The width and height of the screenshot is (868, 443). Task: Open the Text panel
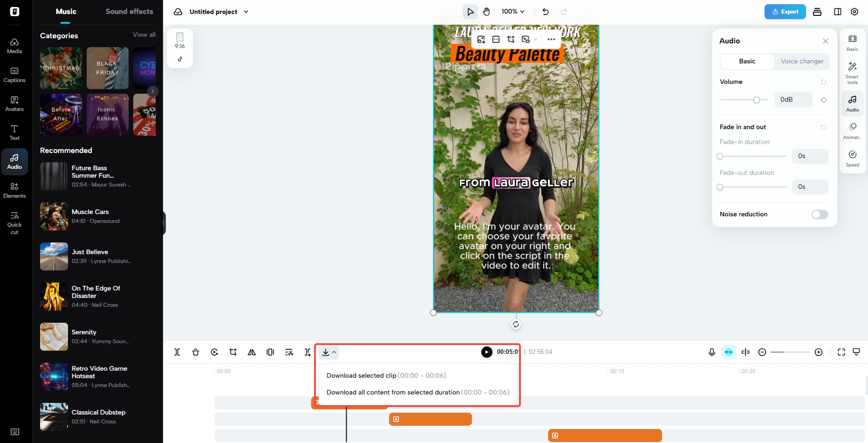click(x=14, y=132)
